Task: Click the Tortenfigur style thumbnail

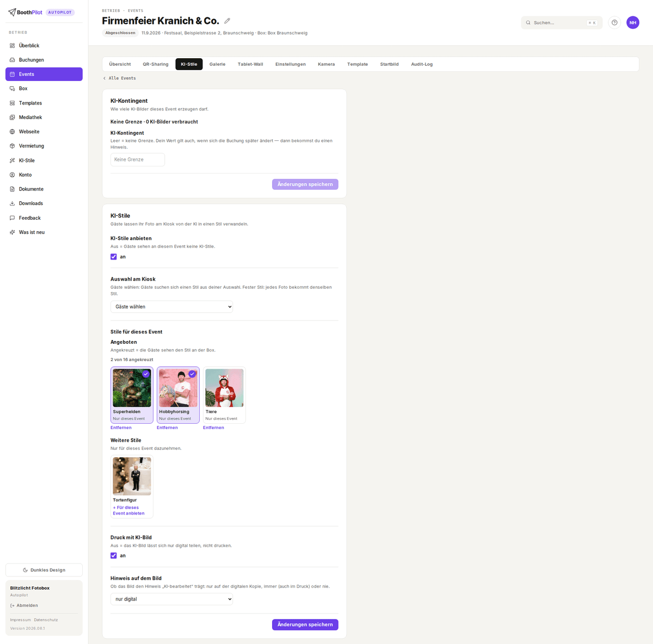Action: 132,476
